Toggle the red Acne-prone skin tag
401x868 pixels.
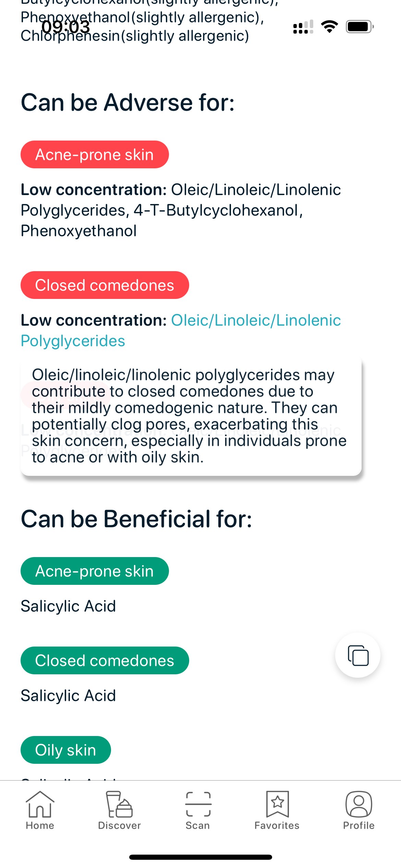95,155
